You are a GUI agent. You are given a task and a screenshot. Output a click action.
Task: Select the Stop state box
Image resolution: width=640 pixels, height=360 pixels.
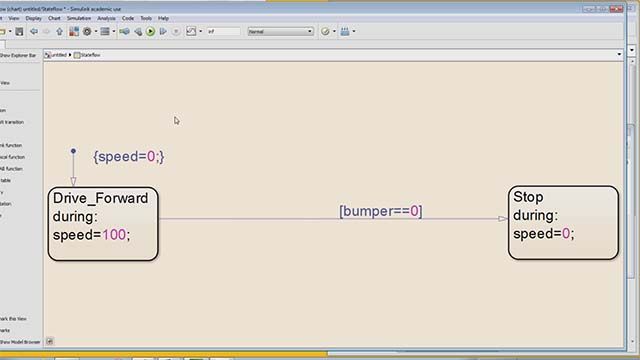[563, 222]
